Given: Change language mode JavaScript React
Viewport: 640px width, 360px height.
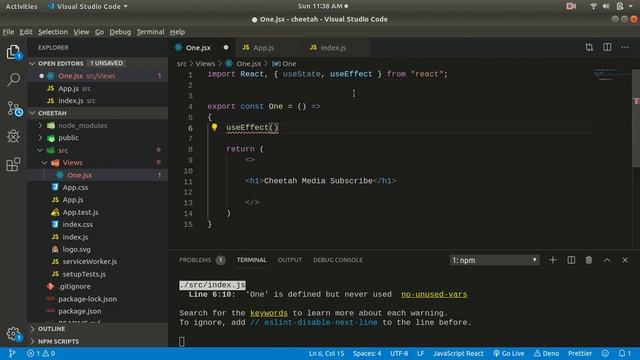Looking at the screenshot, I should (458, 353).
